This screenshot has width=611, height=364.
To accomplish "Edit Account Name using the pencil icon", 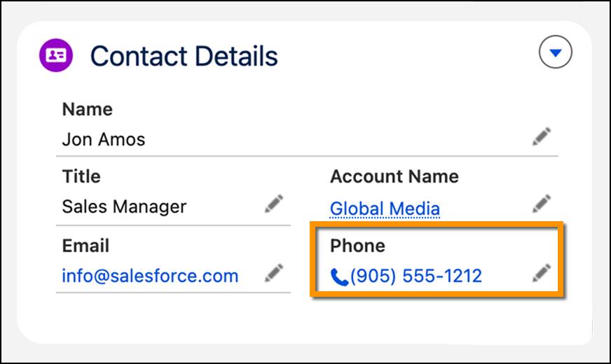I will pyautogui.click(x=542, y=204).
